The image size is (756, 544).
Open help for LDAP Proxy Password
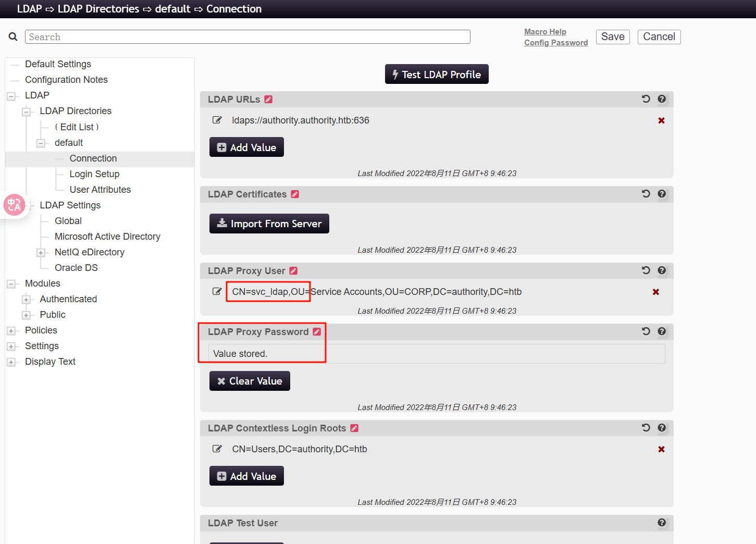661,331
